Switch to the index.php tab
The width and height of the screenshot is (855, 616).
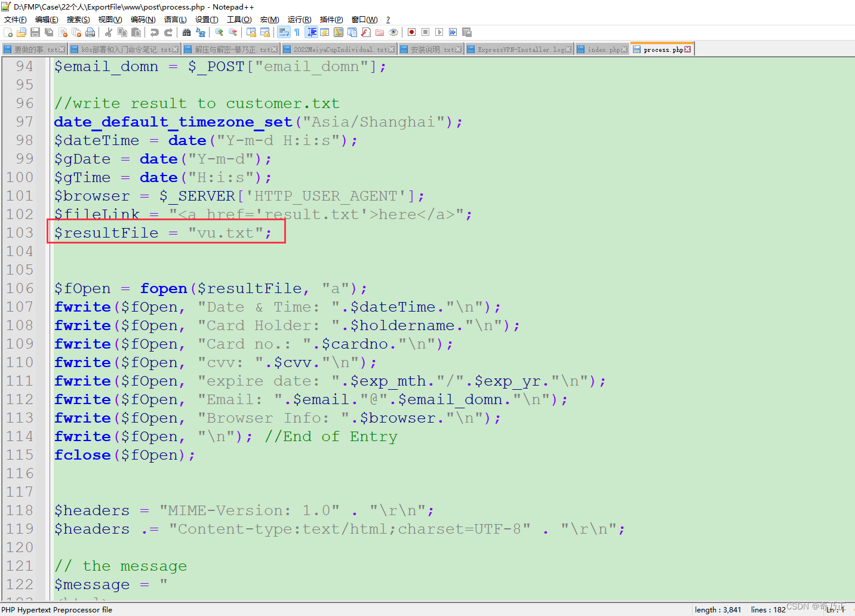[602, 50]
